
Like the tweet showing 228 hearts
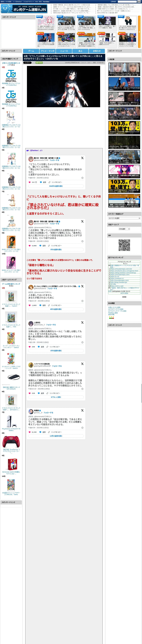30,393
